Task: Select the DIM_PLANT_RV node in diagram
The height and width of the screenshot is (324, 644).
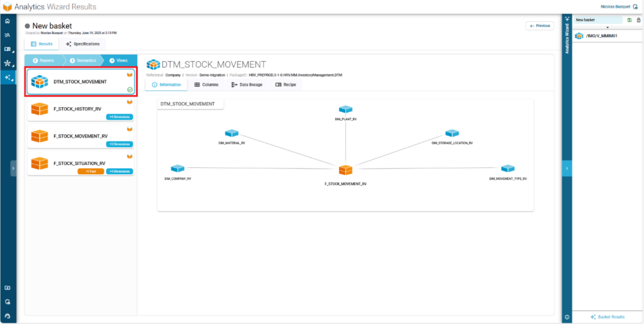Action: pyautogui.click(x=345, y=110)
